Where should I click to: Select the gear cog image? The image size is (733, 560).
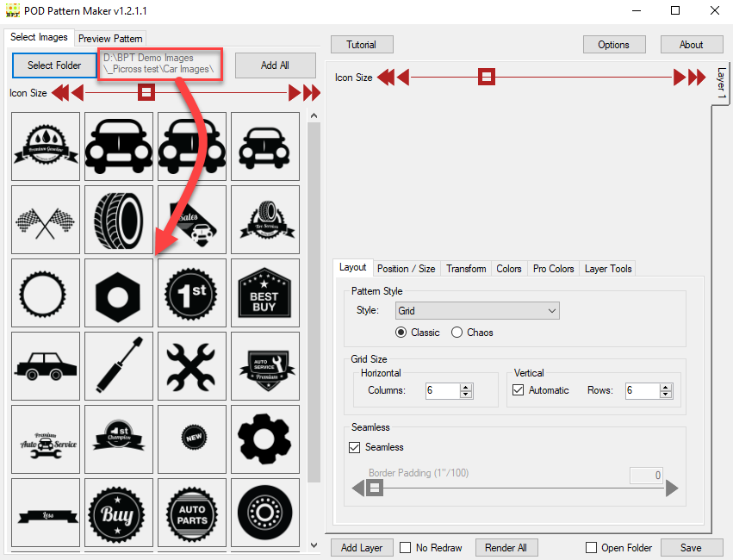[265, 439]
